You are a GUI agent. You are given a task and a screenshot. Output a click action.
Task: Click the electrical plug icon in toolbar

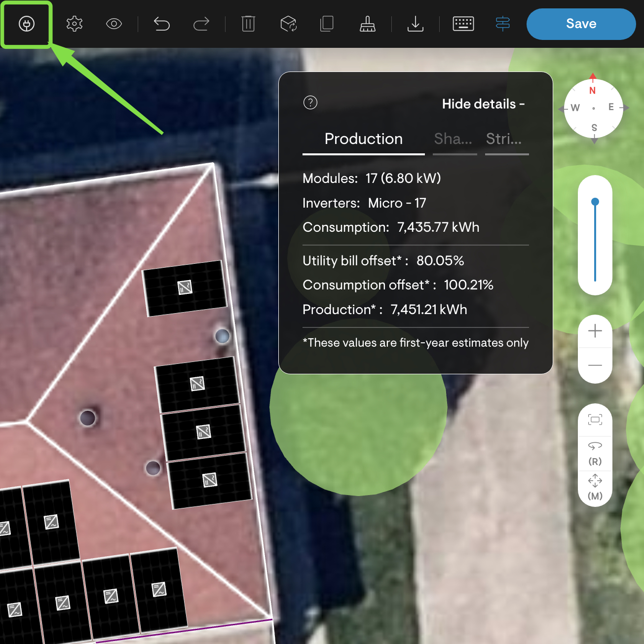click(27, 24)
